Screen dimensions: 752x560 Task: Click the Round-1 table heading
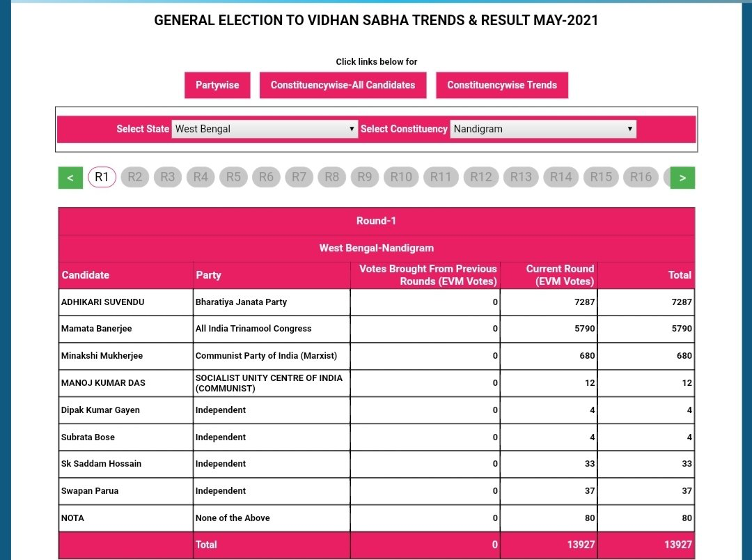(376, 221)
